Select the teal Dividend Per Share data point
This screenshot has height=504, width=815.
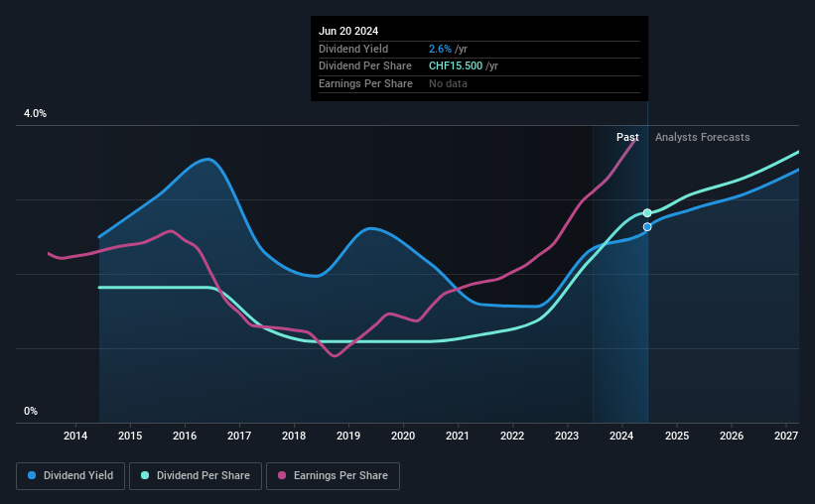[x=647, y=213]
